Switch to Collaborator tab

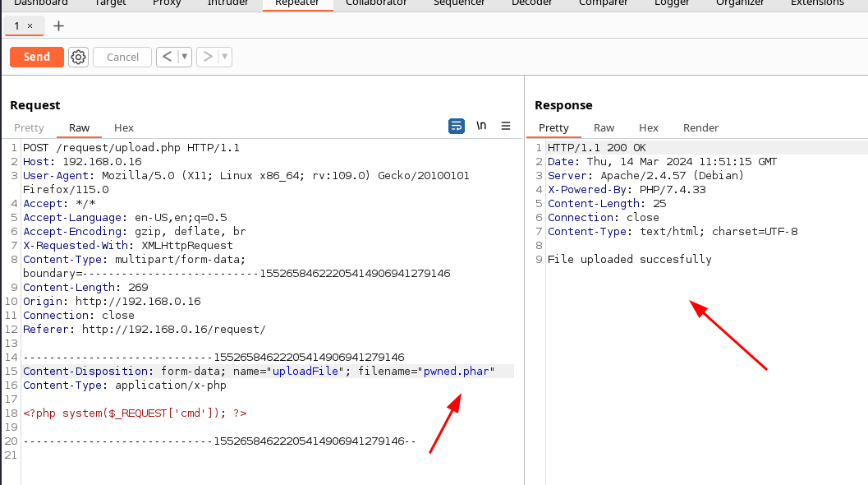click(376, 3)
